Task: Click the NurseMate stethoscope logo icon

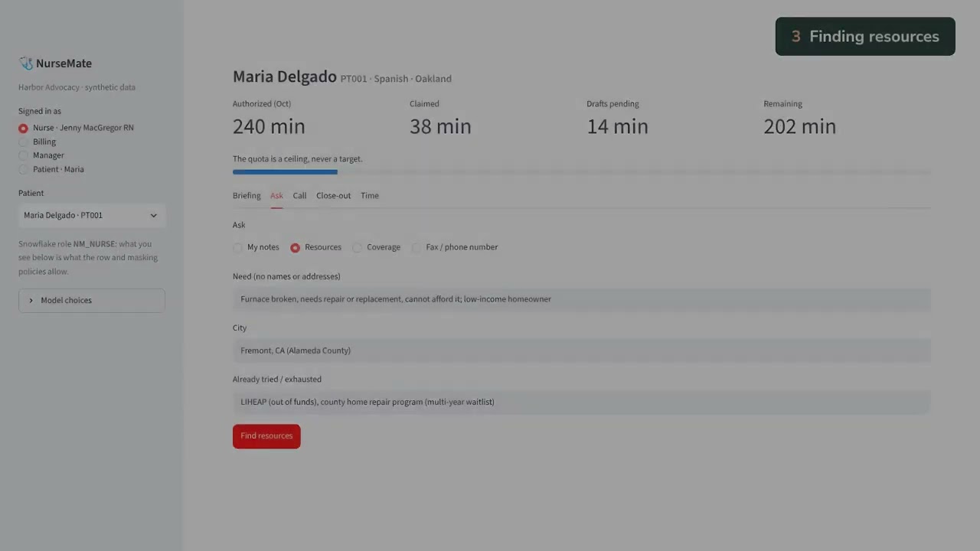Action: tap(26, 64)
